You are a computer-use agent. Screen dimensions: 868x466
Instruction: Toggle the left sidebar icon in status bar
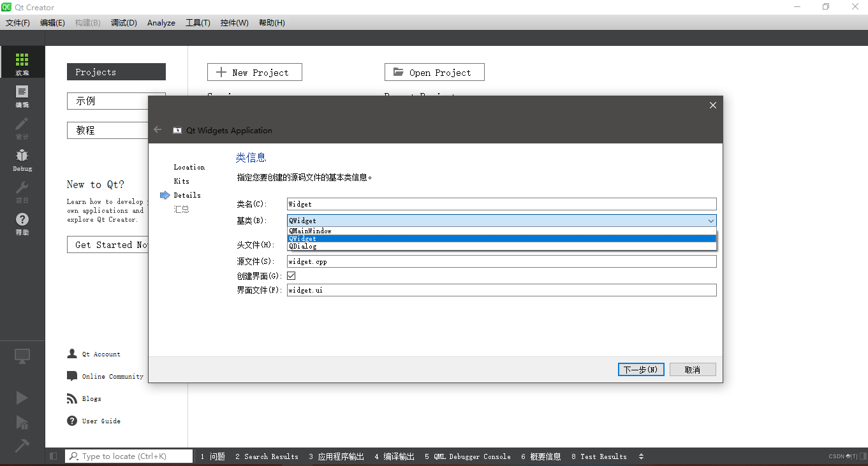54,456
